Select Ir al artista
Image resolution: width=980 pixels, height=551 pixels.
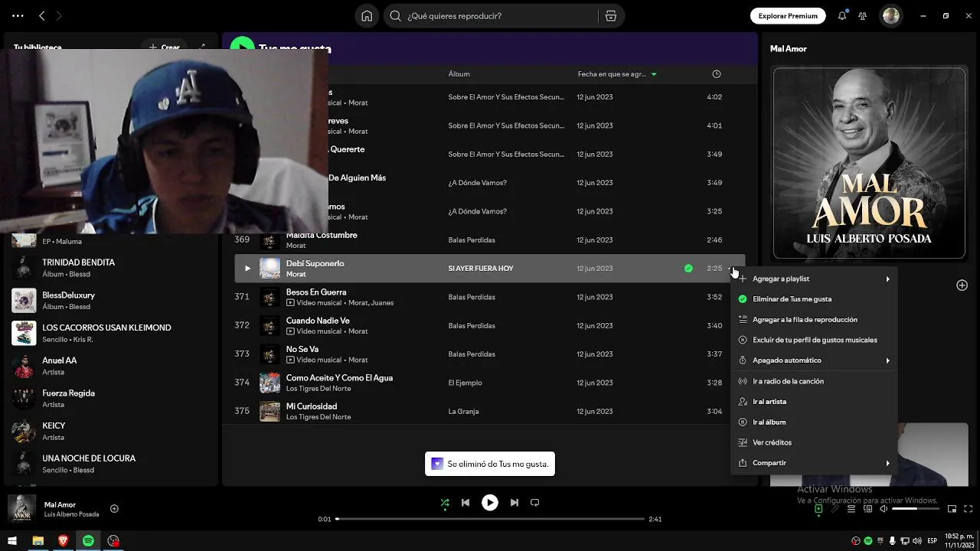pos(814,402)
